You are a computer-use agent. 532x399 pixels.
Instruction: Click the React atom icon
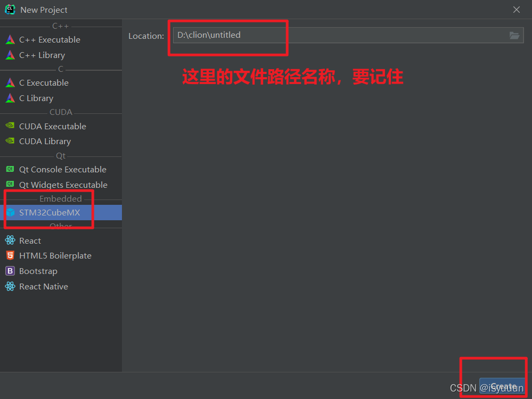coord(10,240)
